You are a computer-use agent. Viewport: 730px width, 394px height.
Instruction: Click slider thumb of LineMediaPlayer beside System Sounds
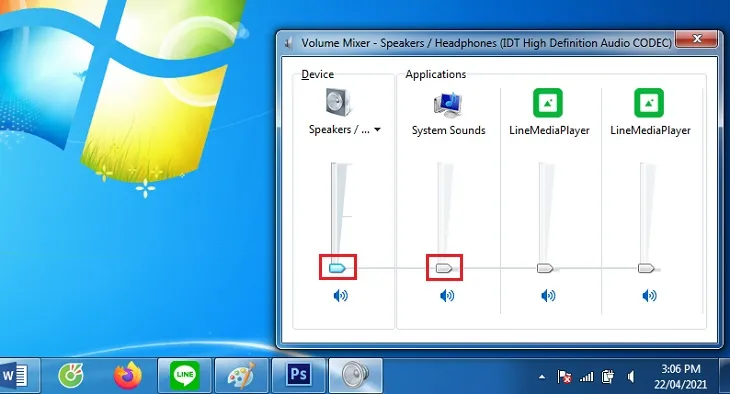tap(545, 268)
